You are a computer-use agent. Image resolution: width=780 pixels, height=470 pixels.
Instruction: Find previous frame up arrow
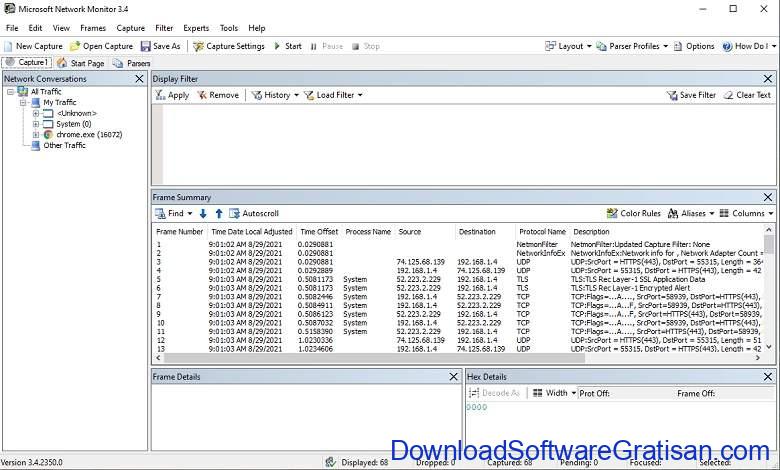point(219,213)
